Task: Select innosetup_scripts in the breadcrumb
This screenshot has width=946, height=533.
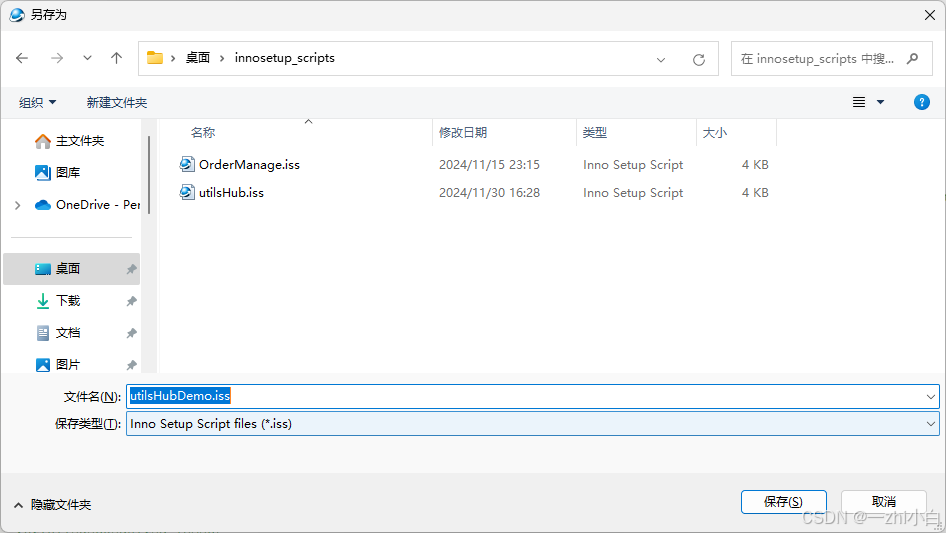Action: coord(285,58)
